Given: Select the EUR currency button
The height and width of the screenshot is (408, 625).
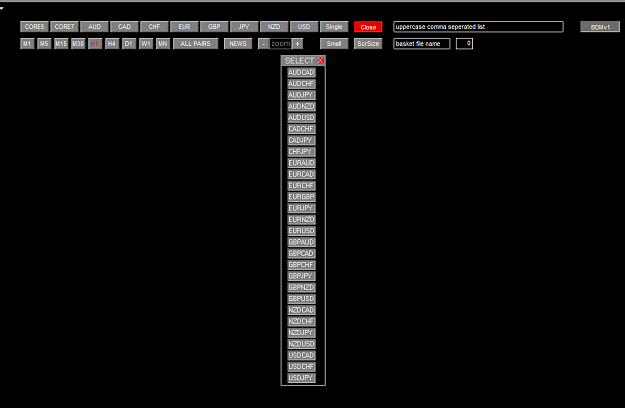Looking at the screenshot, I should [x=184, y=27].
